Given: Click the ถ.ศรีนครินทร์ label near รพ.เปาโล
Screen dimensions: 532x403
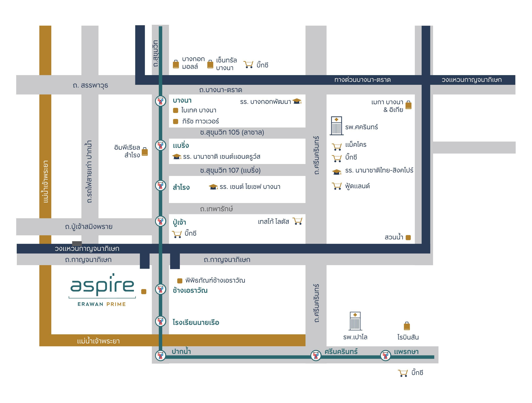Looking at the screenshot, I should [x=316, y=303].
